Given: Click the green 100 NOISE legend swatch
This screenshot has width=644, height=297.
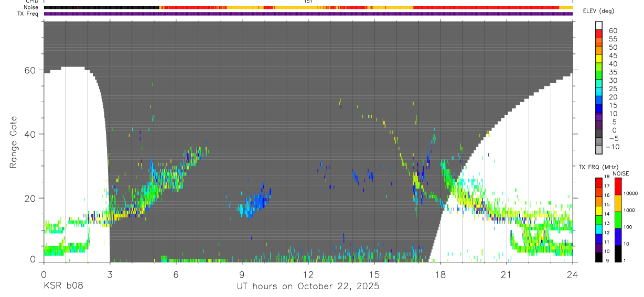Looking at the screenshot, I should pos(618,219).
